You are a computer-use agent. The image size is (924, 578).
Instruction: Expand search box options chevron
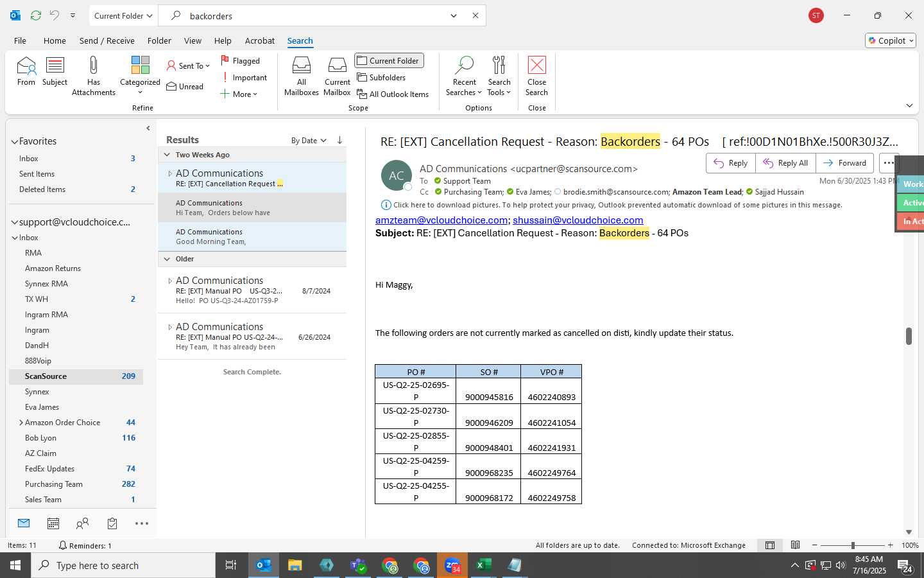[454, 15]
